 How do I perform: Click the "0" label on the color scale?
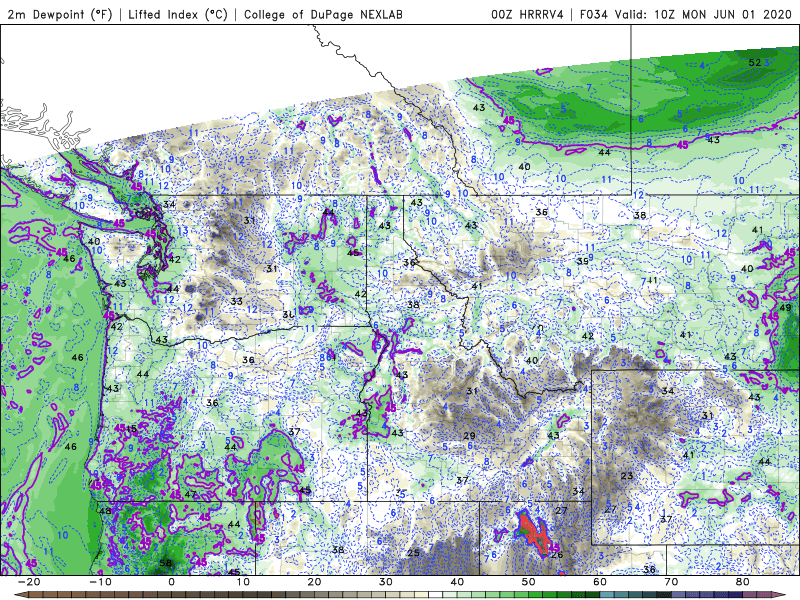coord(171,582)
